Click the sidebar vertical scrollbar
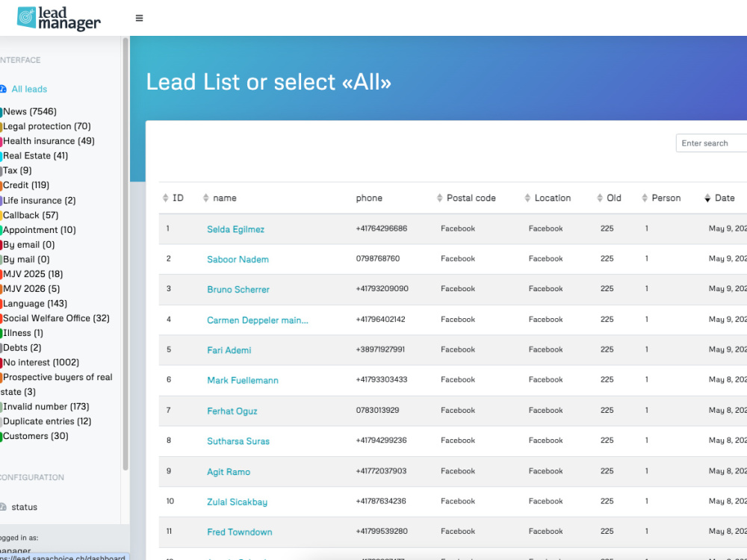Image resolution: width=747 pixels, height=560 pixels. (125, 254)
